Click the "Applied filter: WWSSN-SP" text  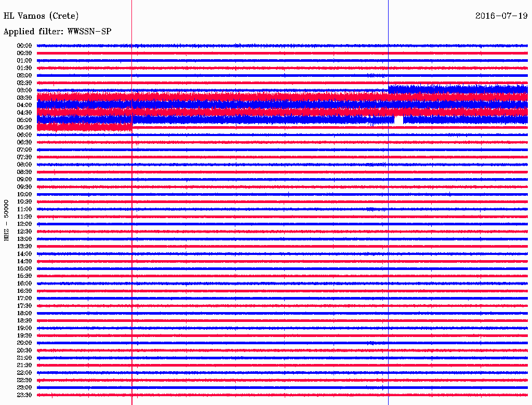click(57, 32)
